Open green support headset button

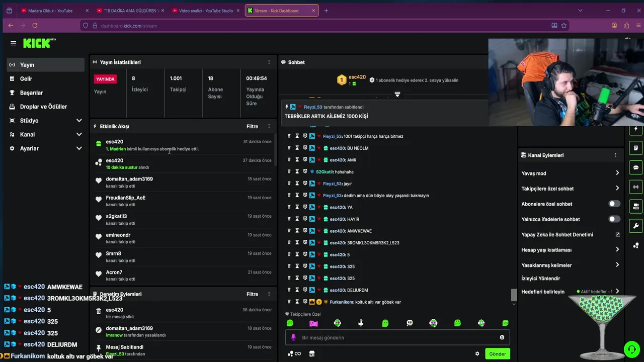coord(631,349)
